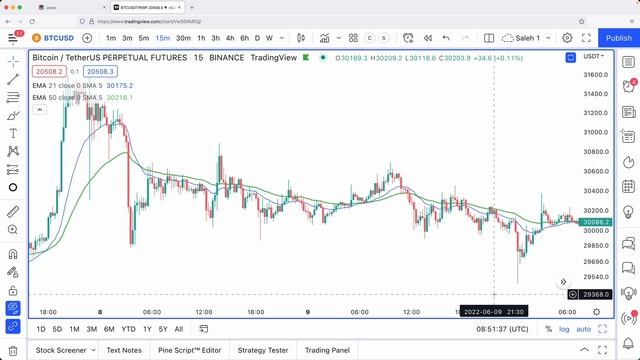640x360 pixels.
Task: Select the zoom in tool
Action: pos(13,229)
